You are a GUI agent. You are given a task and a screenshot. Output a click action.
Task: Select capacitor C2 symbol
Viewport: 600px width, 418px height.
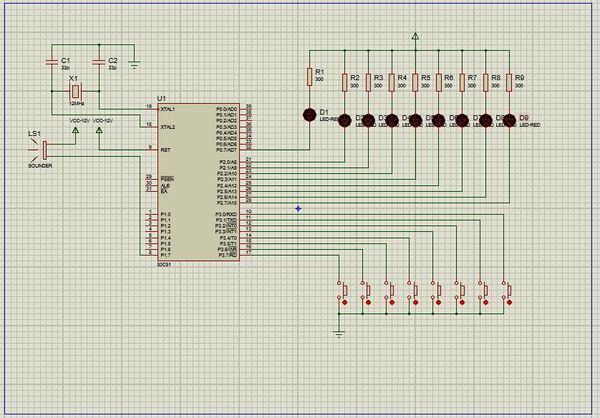click(98, 63)
